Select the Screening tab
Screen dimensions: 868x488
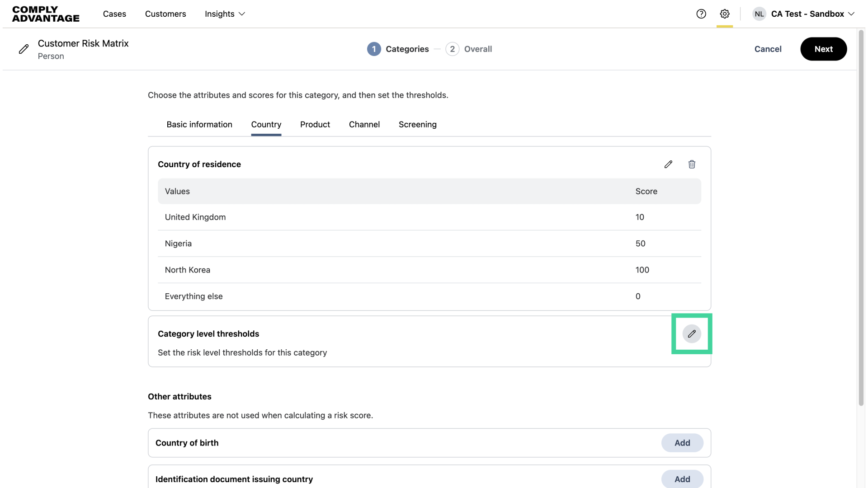point(418,124)
